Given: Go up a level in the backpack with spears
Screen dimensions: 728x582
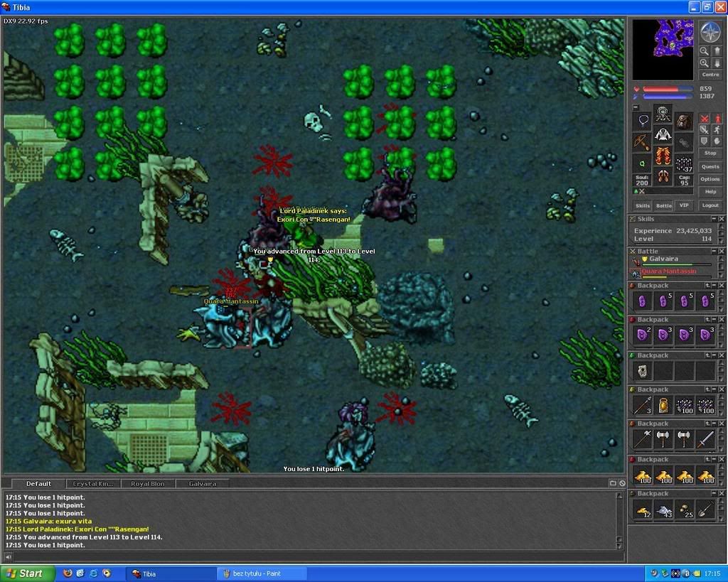Looking at the screenshot, I should [x=707, y=389].
